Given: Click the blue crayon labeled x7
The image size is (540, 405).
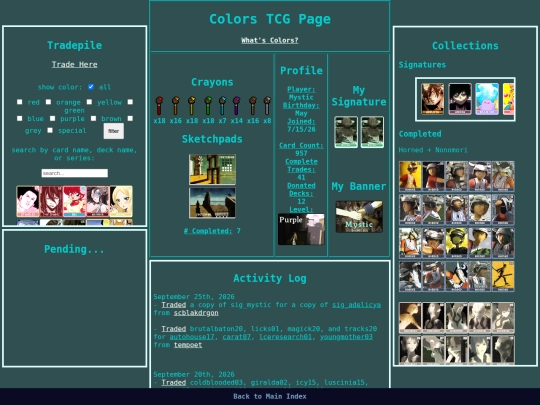Looking at the screenshot, I should (x=222, y=106).
